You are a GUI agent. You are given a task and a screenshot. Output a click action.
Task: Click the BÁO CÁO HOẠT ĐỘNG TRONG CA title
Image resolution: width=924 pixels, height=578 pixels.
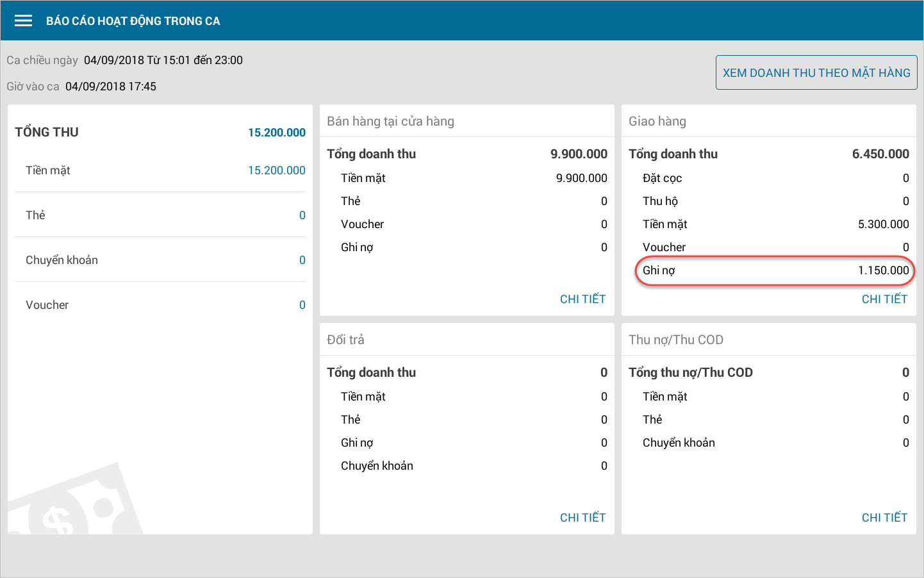click(133, 21)
